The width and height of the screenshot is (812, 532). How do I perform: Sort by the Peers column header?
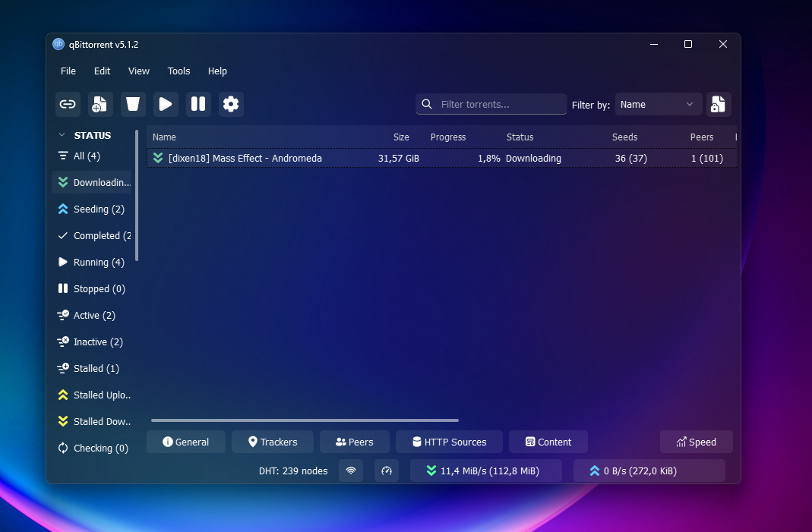702,137
